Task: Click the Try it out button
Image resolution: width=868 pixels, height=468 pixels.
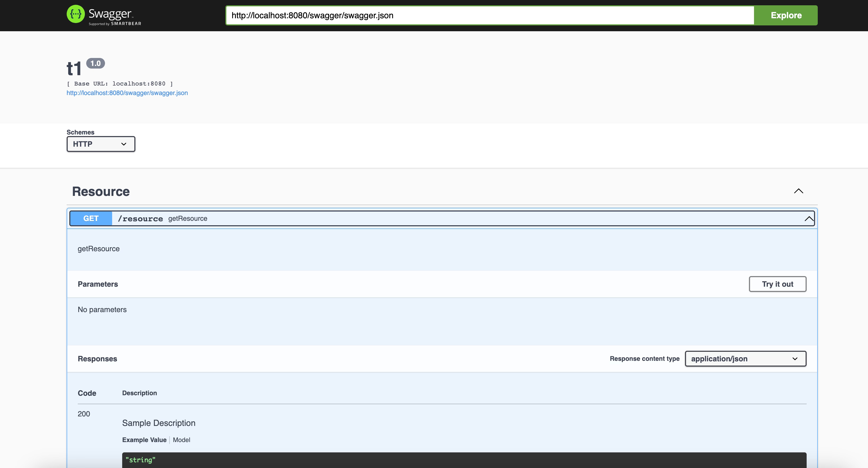Action: click(x=778, y=284)
